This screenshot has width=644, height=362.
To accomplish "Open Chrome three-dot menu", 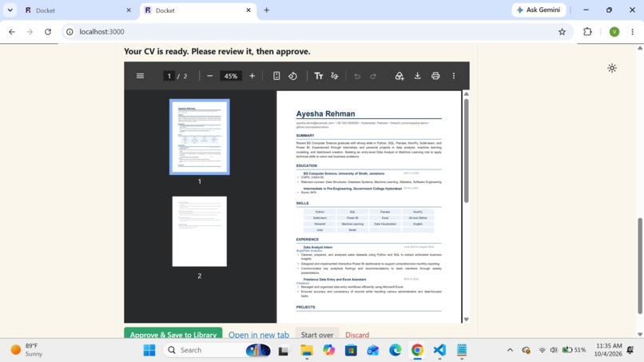I will 633,32.
